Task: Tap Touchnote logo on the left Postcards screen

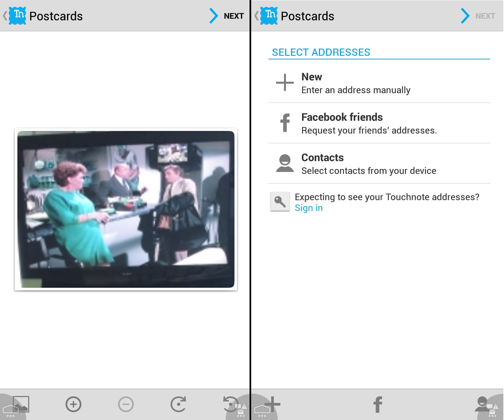Action: click(17, 16)
